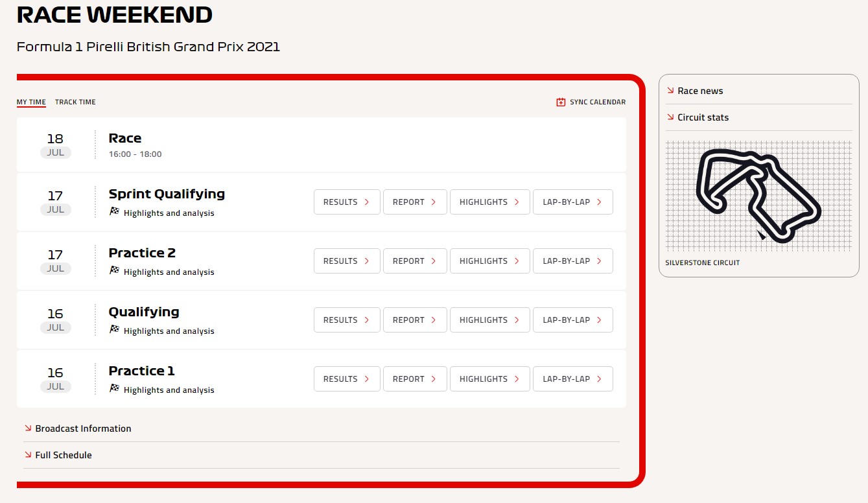Image resolution: width=868 pixels, height=503 pixels.
Task: Click the Qualifying chequered flag icon
Action: coord(115,329)
